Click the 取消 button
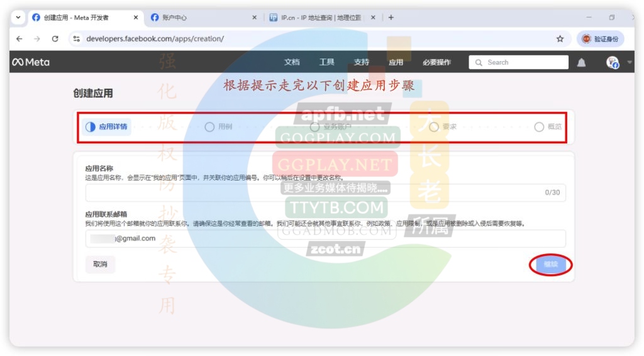The height and width of the screenshot is (356, 644). coord(100,265)
